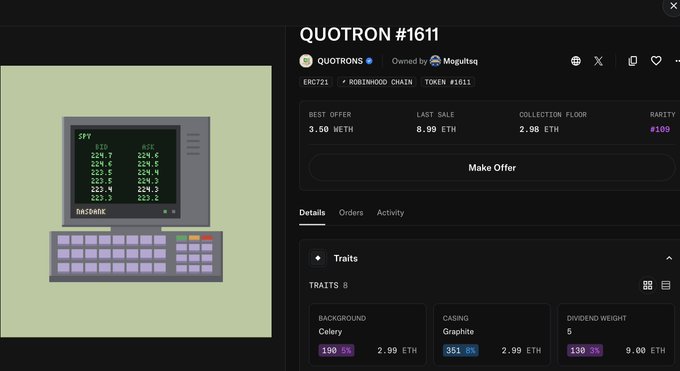Click the TOKEN #1611 tag

pyautogui.click(x=447, y=82)
